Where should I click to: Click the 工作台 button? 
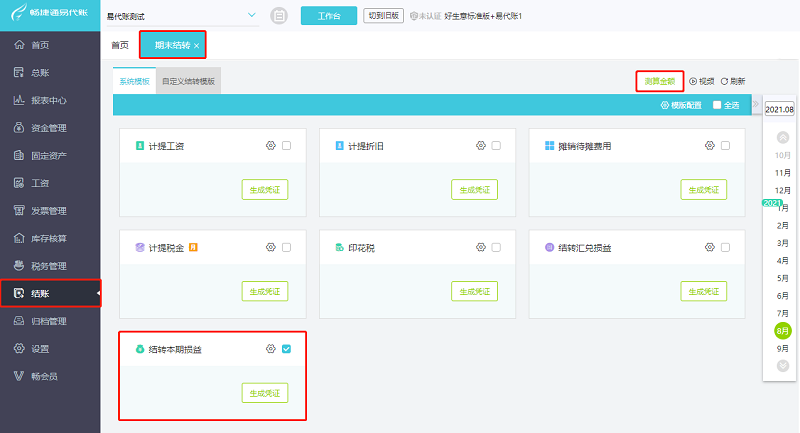[x=329, y=16]
